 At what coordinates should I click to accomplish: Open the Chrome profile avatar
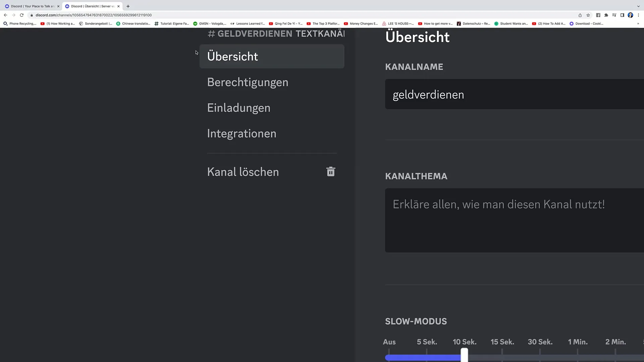point(630,15)
